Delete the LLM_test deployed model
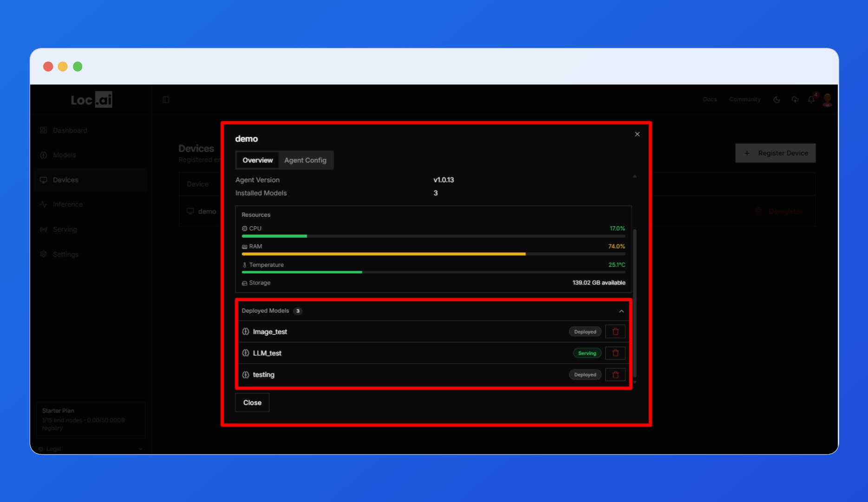This screenshot has width=868, height=502. coord(615,353)
